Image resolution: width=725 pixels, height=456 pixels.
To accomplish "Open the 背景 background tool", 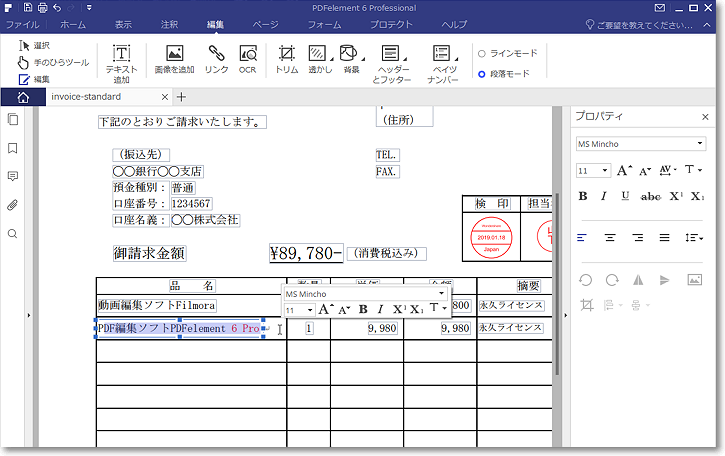I will click(351, 60).
